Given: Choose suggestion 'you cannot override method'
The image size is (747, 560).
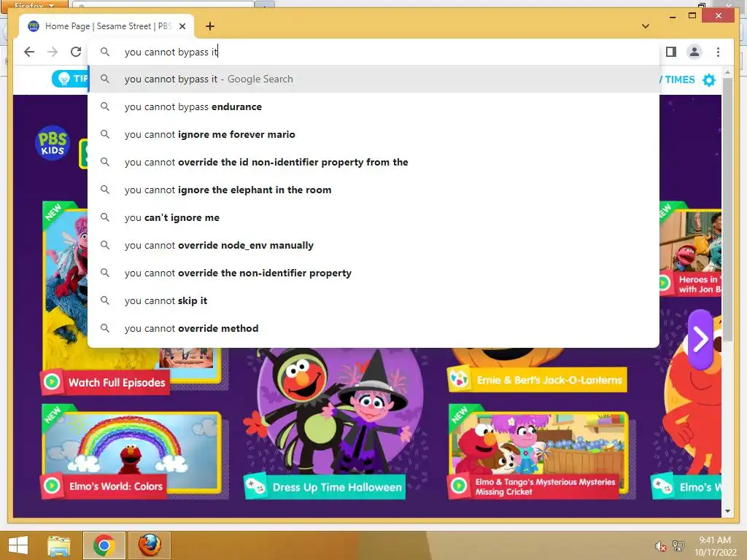Looking at the screenshot, I should 374,328.
